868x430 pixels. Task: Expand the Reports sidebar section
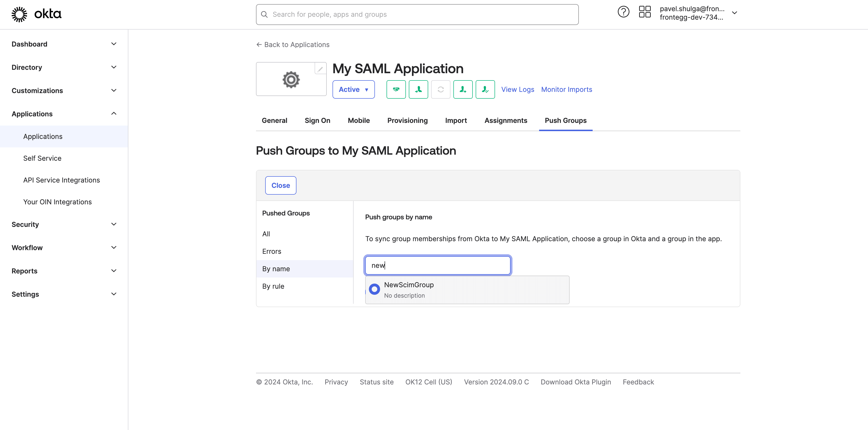[64, 271]
